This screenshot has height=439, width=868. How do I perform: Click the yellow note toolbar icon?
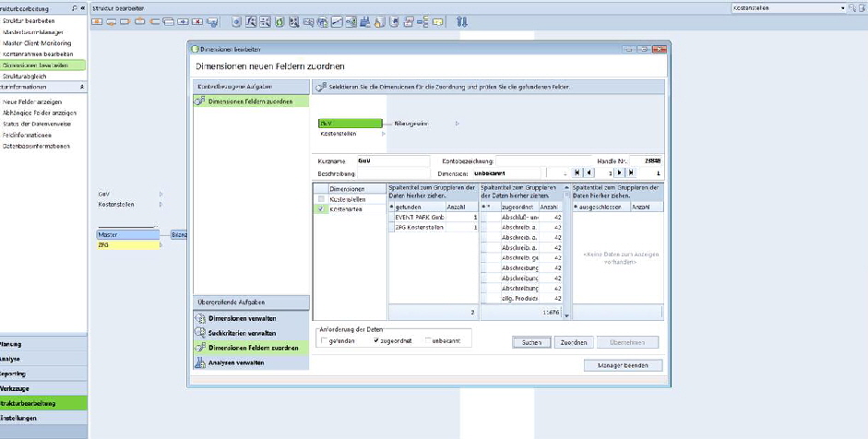coord(438,21)
